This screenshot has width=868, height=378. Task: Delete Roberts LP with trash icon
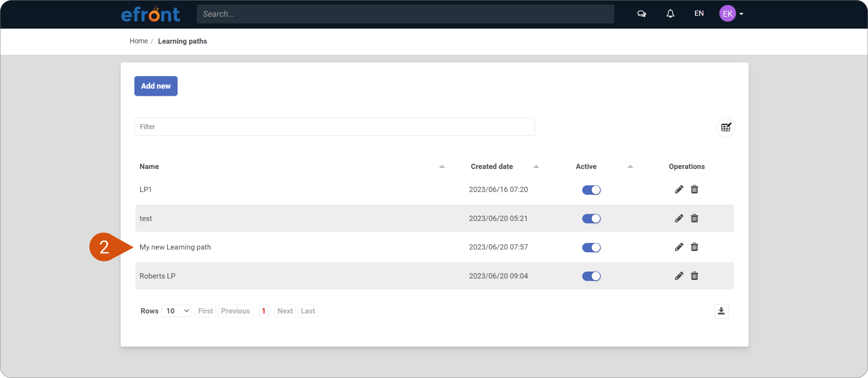pos(694,276)
